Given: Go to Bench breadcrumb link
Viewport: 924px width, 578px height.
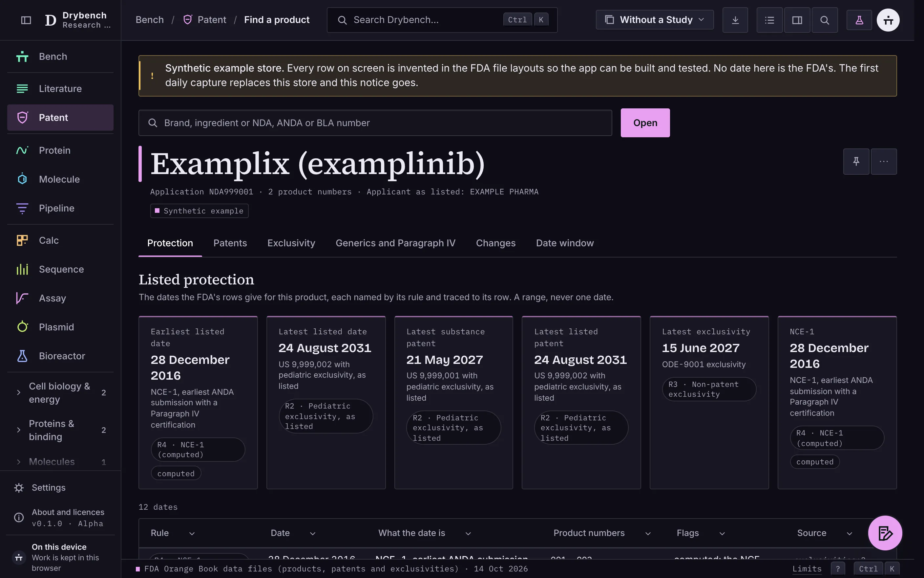Looking at the screenshot, I should (150, 20).
